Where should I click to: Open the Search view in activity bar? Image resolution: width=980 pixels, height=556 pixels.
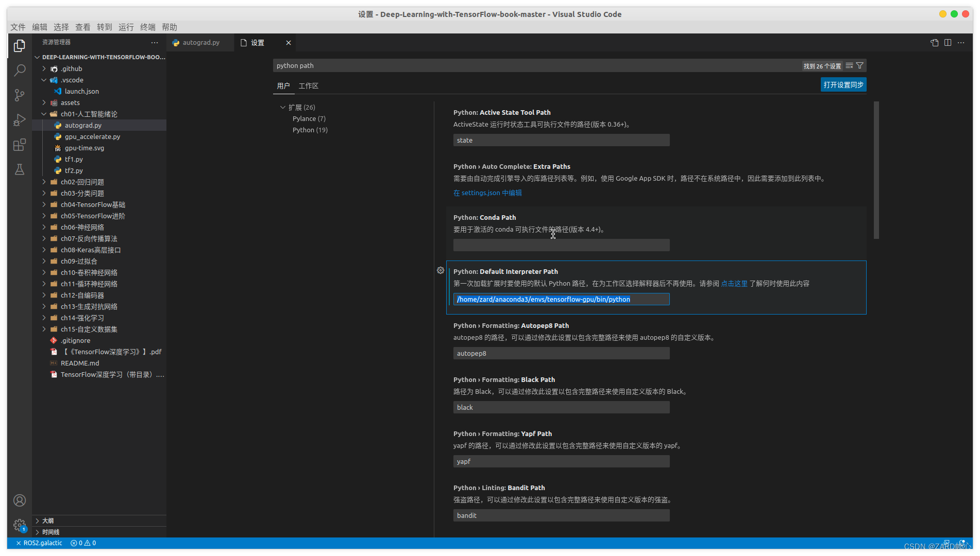(x=20, y=71)
